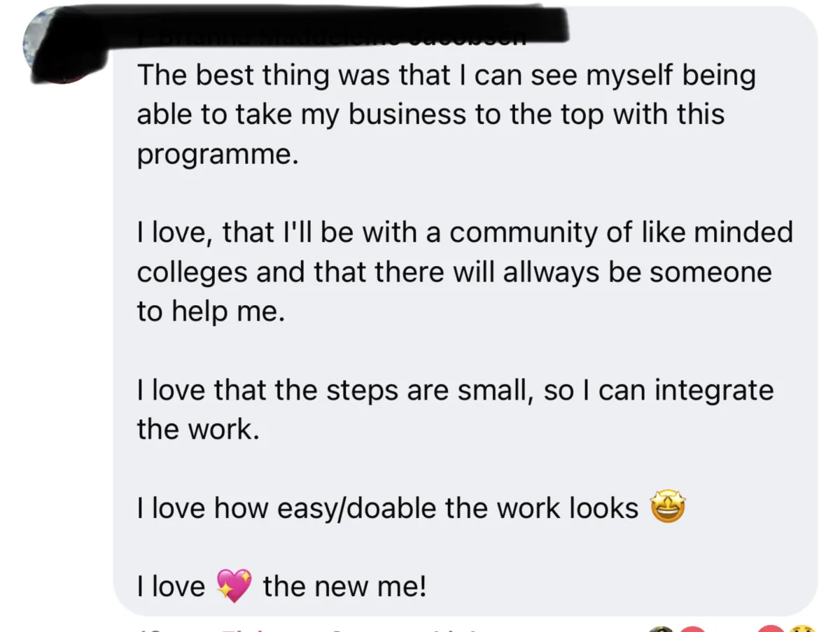Image resolution: width=840 pixels, height=632 pixels.
Task: Click the paragraph about like minded colleges
Action: 465,272
